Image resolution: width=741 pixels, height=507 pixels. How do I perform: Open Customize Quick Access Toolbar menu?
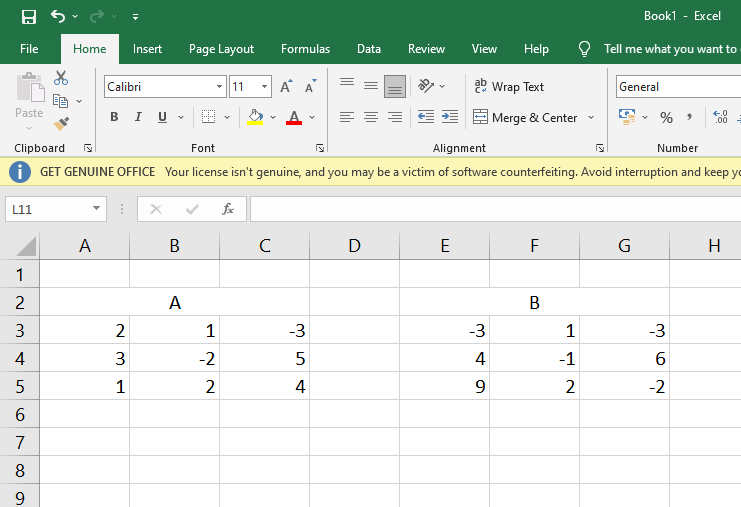pos(136,17)
